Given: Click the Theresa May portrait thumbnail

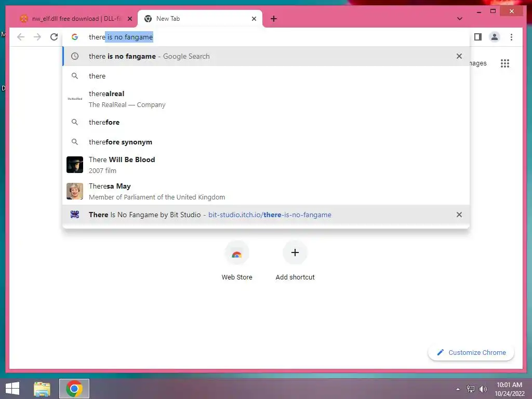Looking at the screenshot, I should tap(75, 191).
